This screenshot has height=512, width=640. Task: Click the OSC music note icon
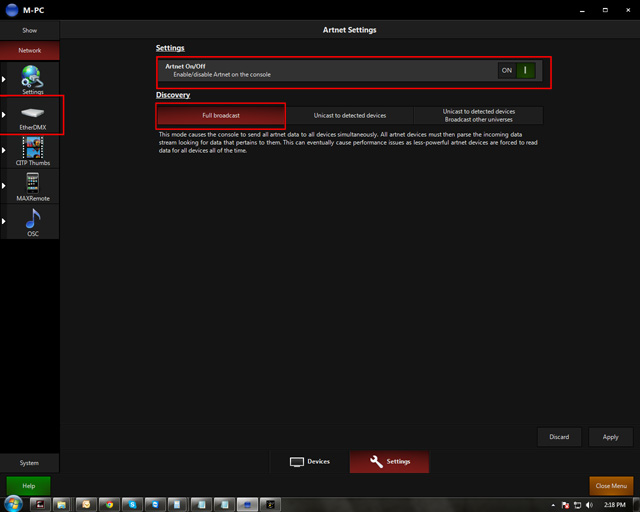click(x=32, y=219)
